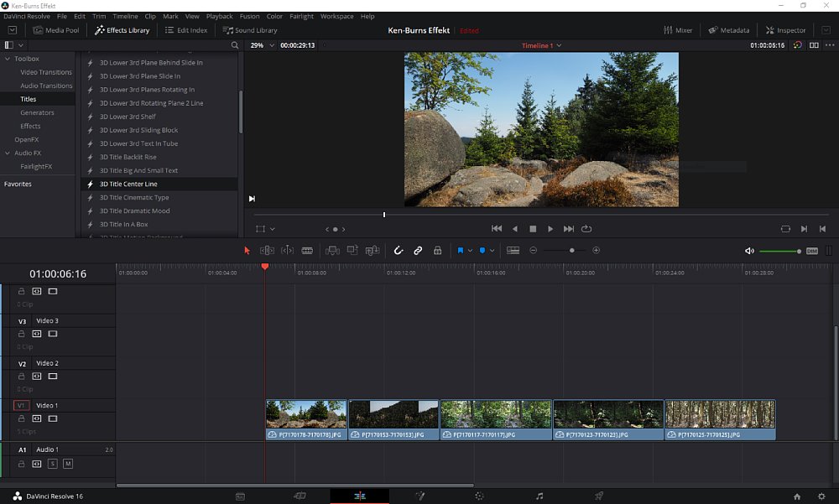Click the Video Transitions category
The height and width of the screenshot is (504, 839).
click(x=46, y=72)
